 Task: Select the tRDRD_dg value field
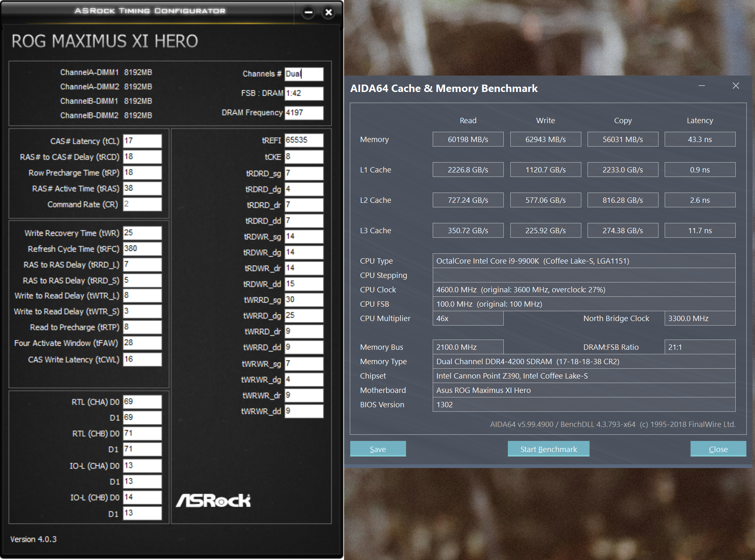[304, 189]
